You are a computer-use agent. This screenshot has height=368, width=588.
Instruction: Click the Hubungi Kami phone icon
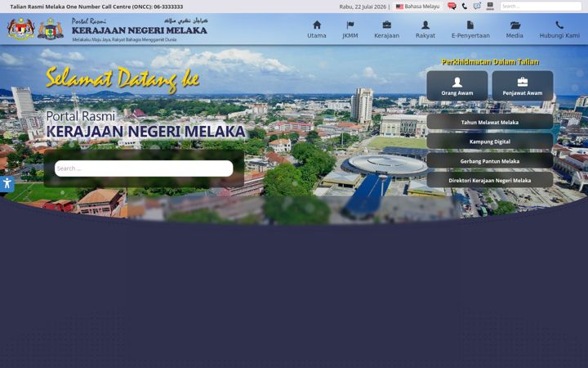[559, 25]
